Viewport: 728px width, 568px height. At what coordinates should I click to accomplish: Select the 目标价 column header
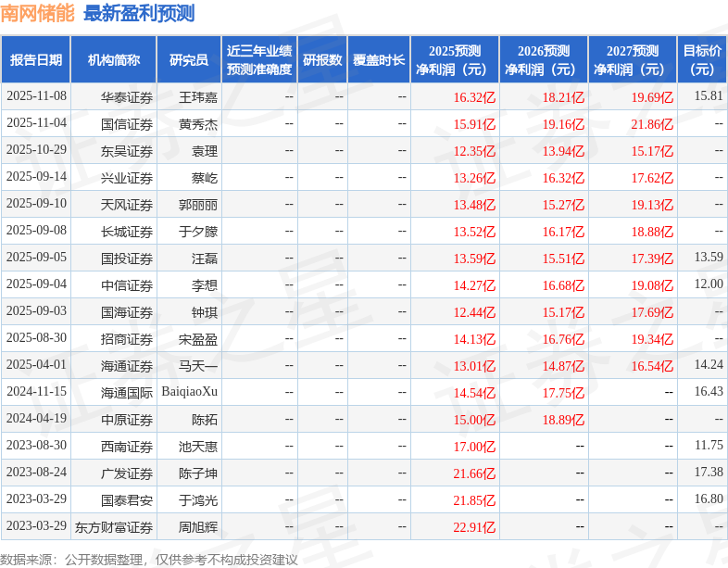point(702,60)
